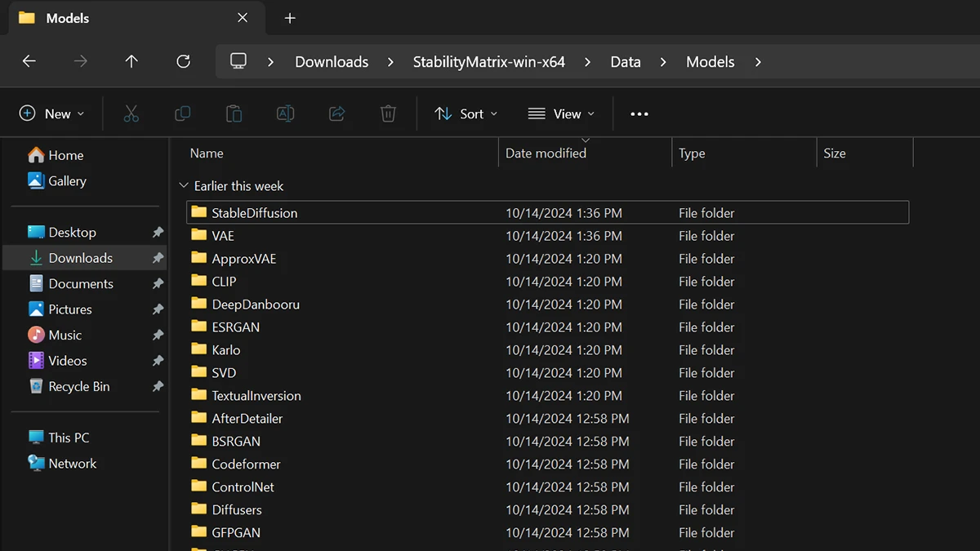The height and width of the screenshot is (551, 980).
Task: Click the Paste clipboard icon
Action: [x=234, y=114]
